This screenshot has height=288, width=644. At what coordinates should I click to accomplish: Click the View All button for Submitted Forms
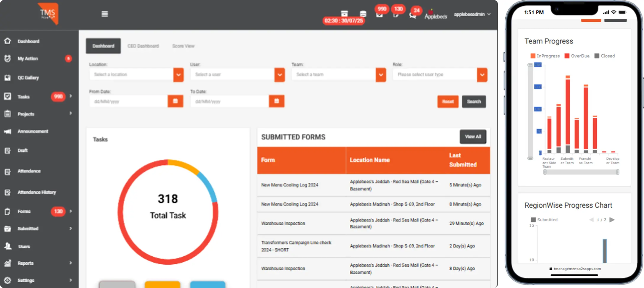473,137
